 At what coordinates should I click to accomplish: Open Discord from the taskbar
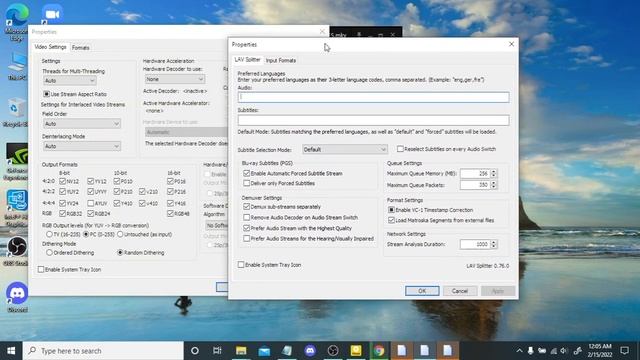pyautogui.click(x=310, y=351)
